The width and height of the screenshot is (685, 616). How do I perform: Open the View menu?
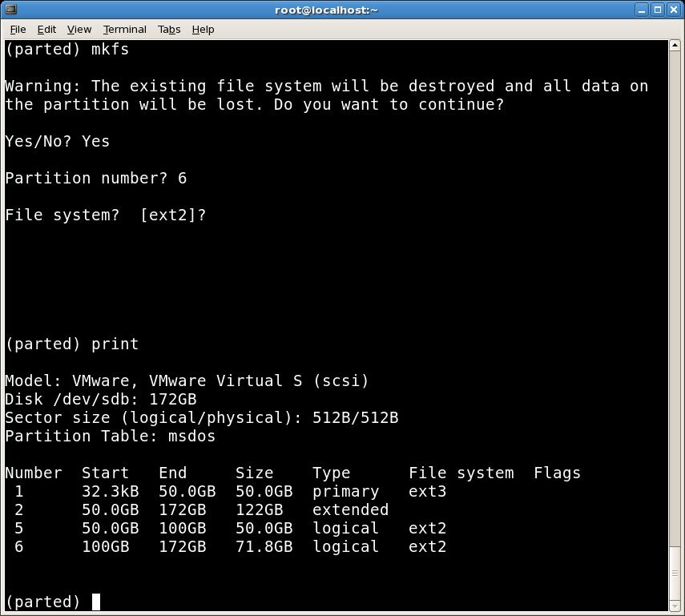pyautogui.click(x=78, y=29)
